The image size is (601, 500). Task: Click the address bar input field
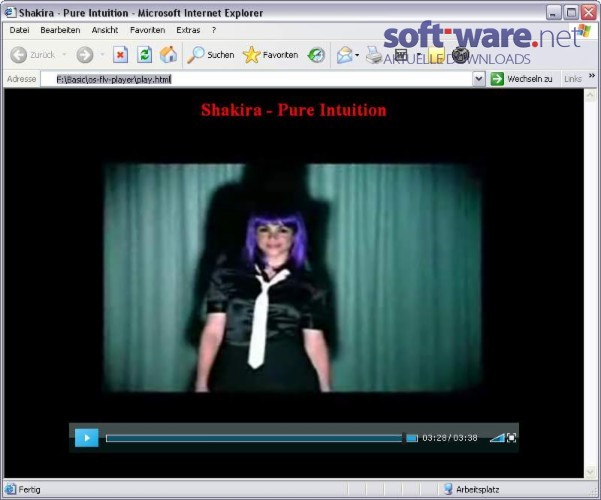pos(257,79)
